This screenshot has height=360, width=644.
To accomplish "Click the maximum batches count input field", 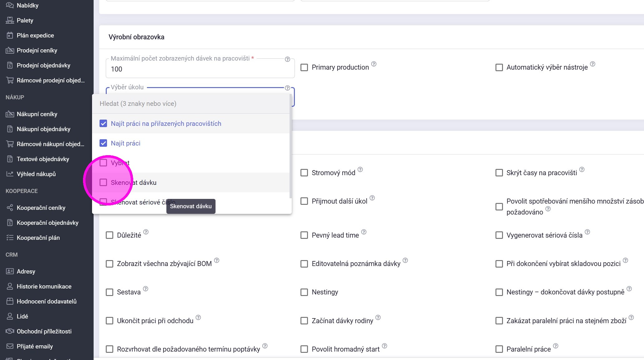I will pos(200,69).
